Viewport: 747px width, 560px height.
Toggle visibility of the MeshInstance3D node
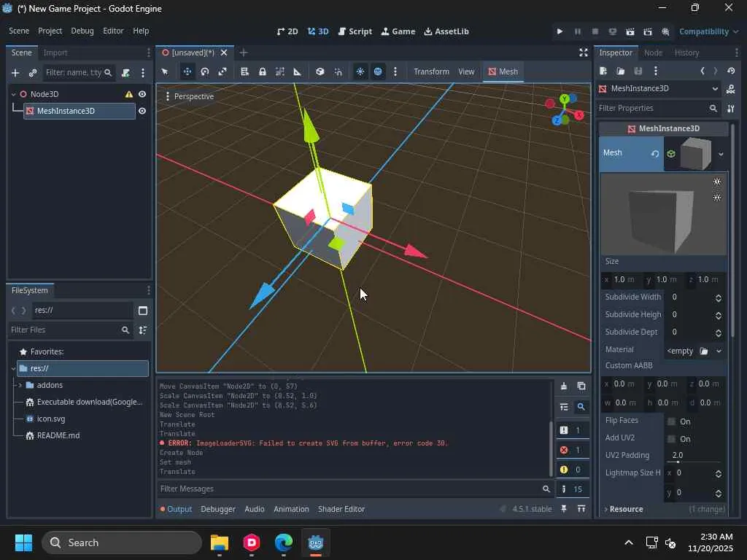point(142,111)
